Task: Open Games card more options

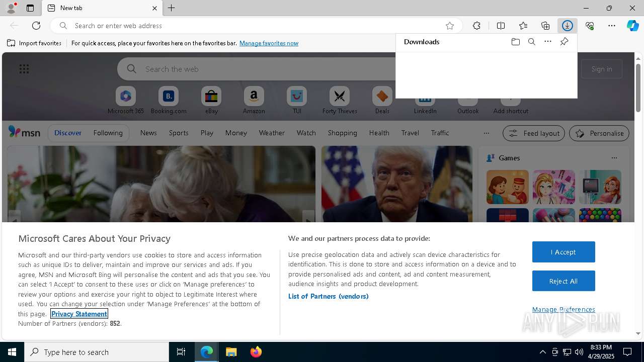Action: [x=614, y=158]
